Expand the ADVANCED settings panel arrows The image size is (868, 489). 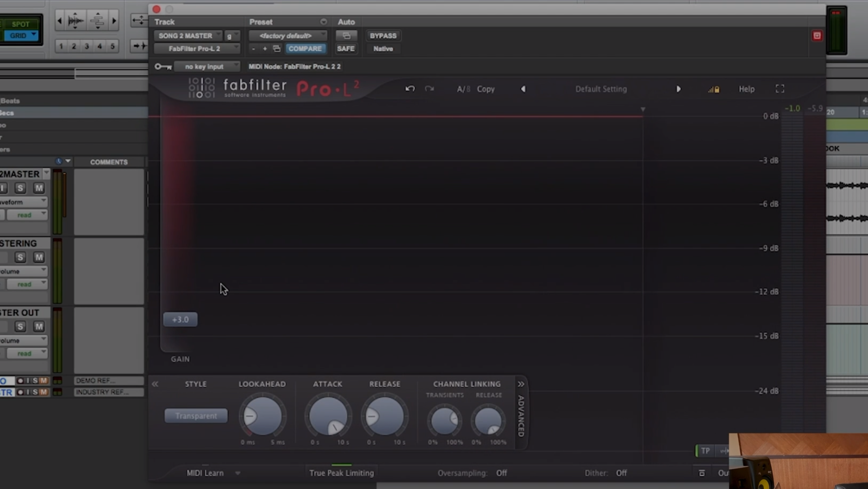click(521, 384)
